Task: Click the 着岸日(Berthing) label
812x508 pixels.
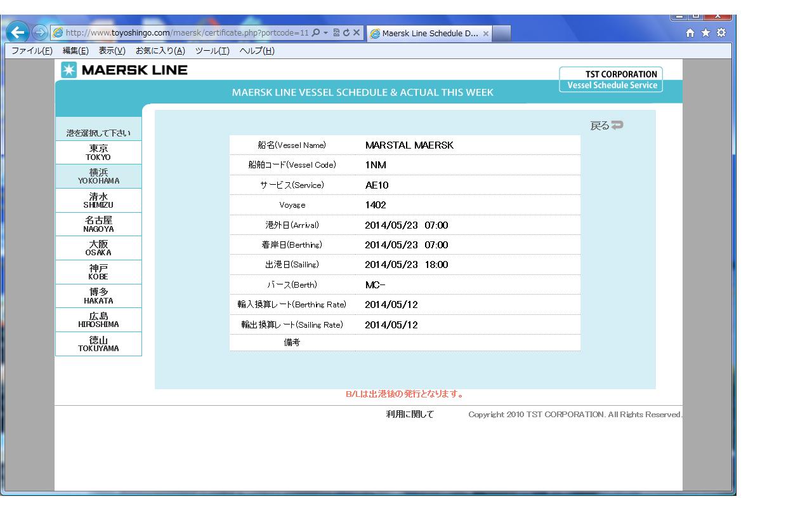Action: 292,245
